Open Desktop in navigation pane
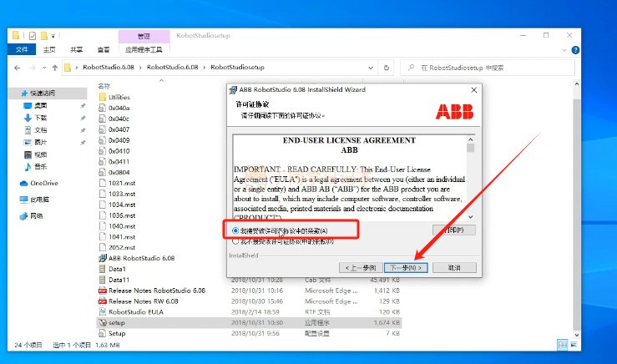617x364 pixels. coord(41,105)
